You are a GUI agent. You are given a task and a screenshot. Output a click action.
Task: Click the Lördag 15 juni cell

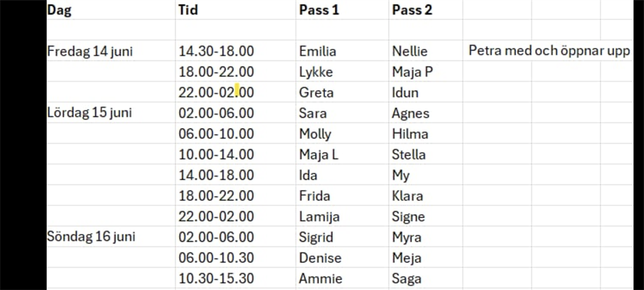(90, 113)
